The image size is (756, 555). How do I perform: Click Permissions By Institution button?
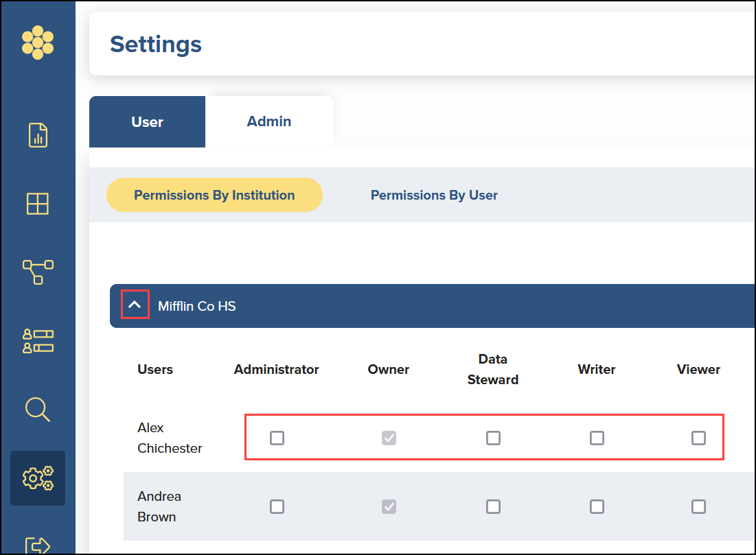pos(214,195)
